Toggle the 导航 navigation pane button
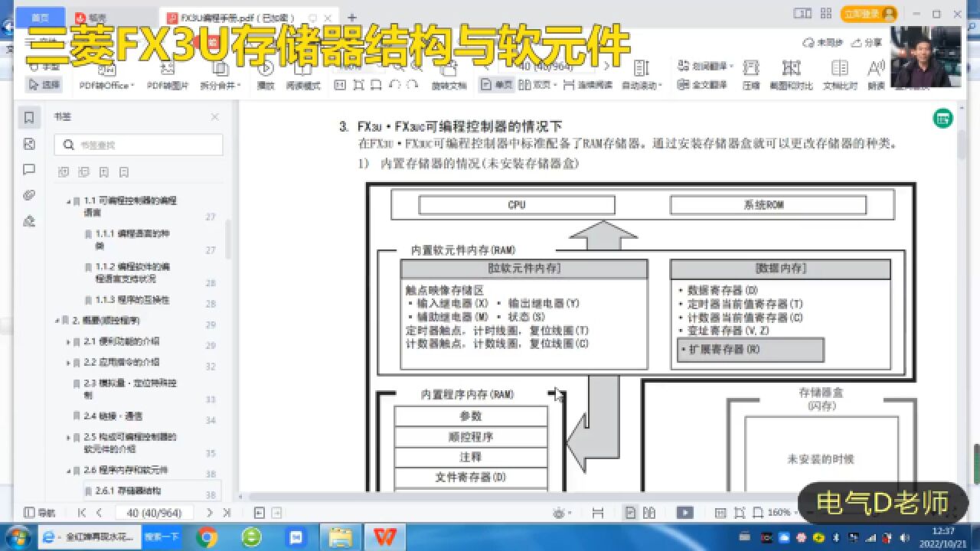This screenshot has height=551, width=980. click(x=40, y=513)
